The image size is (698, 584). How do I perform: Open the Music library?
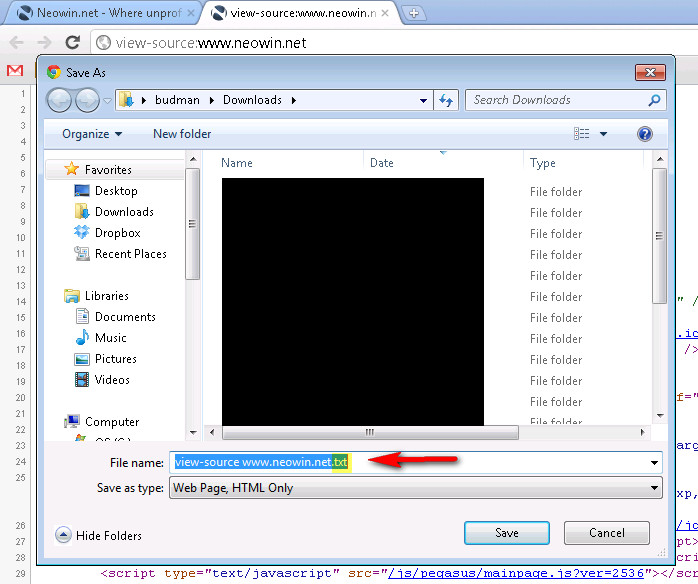pyautogui.click(x=110, y=338)
